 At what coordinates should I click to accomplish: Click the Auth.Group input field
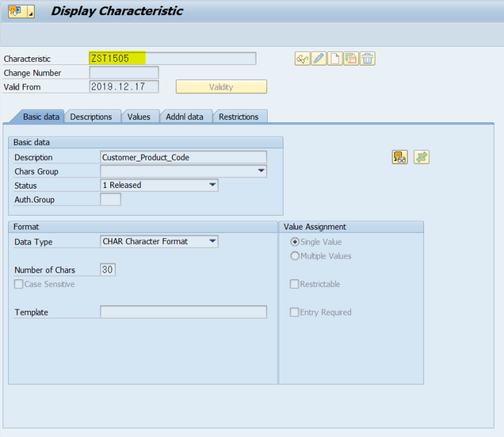tap(111, 199)
